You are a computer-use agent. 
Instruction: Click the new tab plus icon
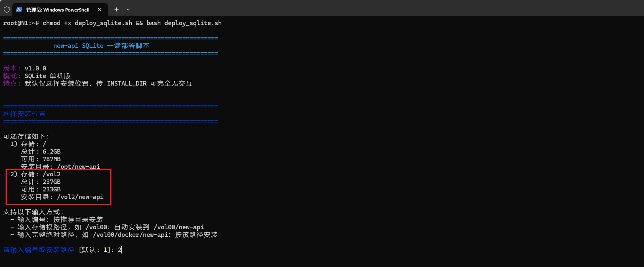(116, 9)
